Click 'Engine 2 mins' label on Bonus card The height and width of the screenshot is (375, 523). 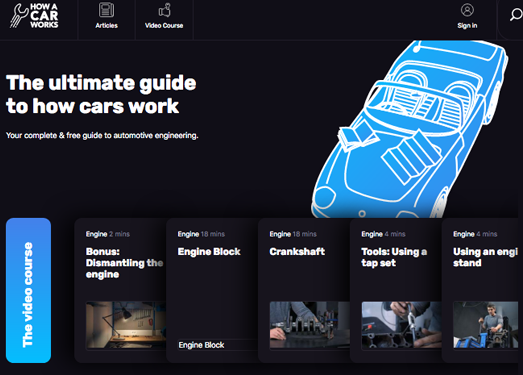pos(107,234)
